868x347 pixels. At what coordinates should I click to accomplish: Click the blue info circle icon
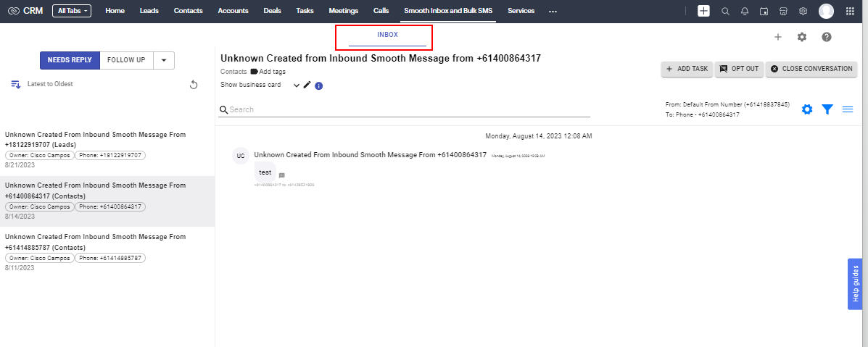[318, 85]
